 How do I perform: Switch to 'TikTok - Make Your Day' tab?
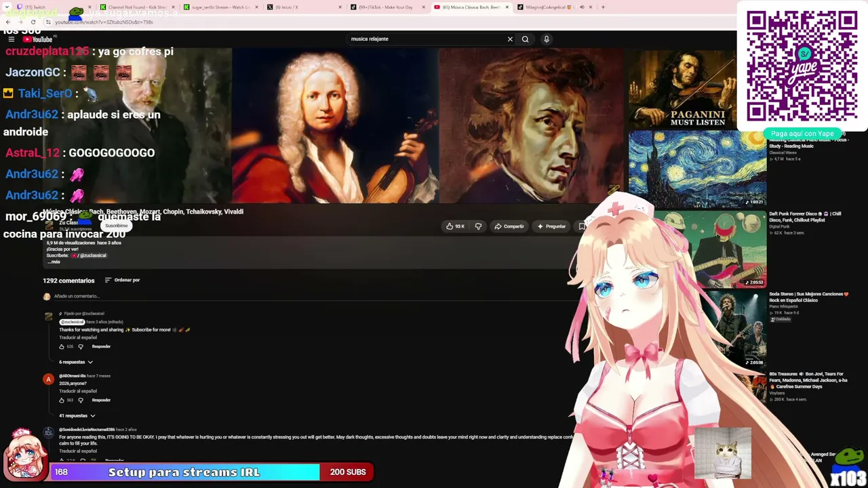(387, 7)
